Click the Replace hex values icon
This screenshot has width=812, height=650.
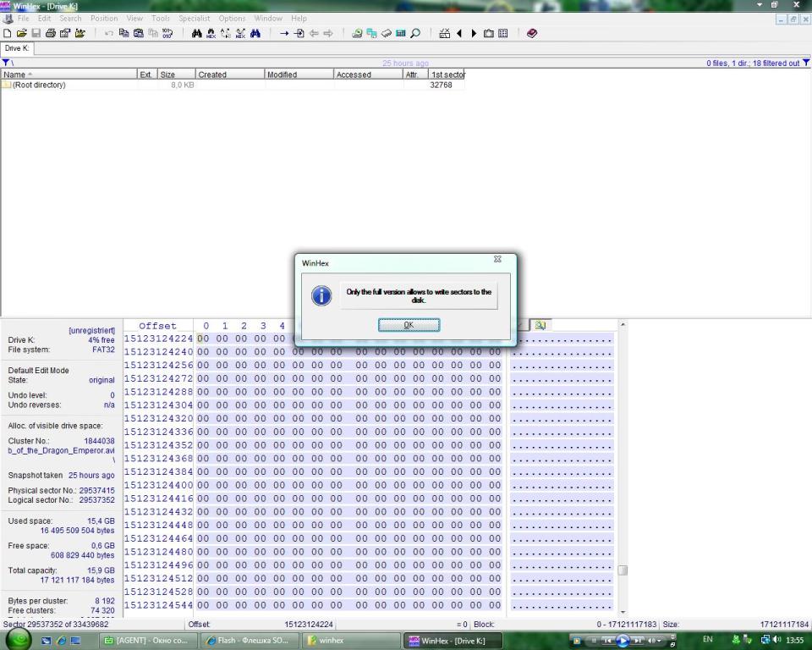(x=240, y=33)
